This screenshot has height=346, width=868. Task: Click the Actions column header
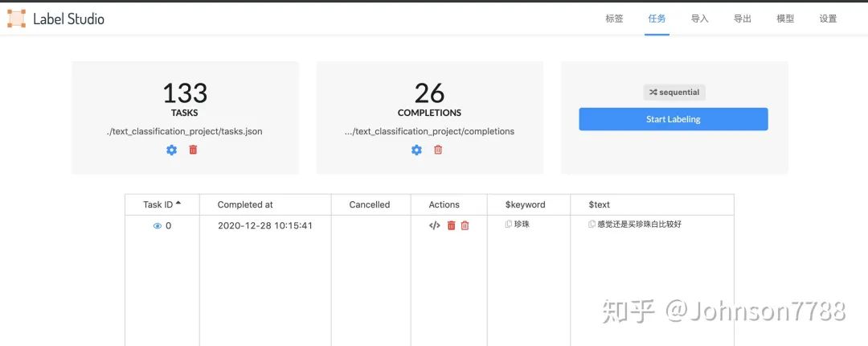(x=444, y=204)
